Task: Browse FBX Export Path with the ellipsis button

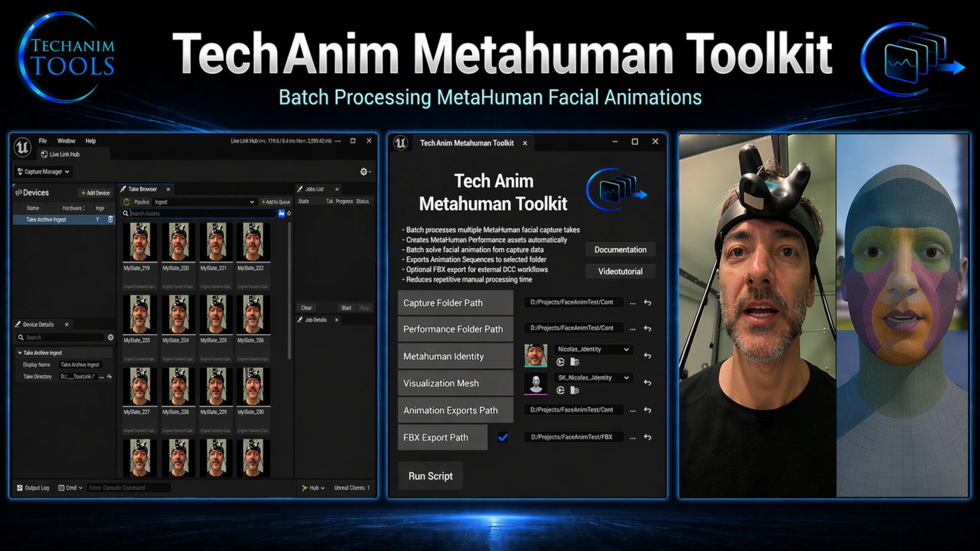Action: pos(632,438)
